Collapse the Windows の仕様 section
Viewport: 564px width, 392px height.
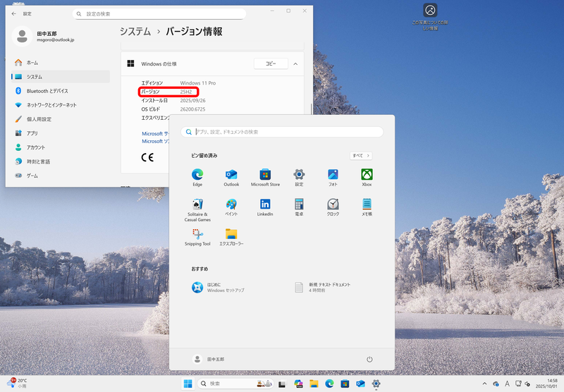coord(295,64)
